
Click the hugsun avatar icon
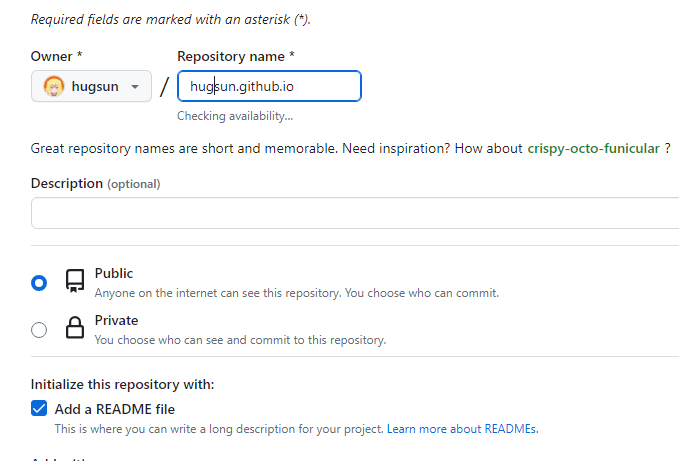coord(54,86)
